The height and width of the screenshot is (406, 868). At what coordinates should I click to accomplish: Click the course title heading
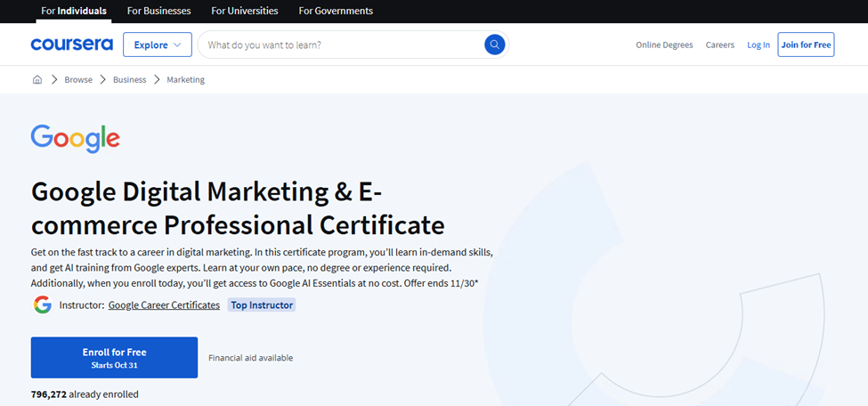pos(238,209)
